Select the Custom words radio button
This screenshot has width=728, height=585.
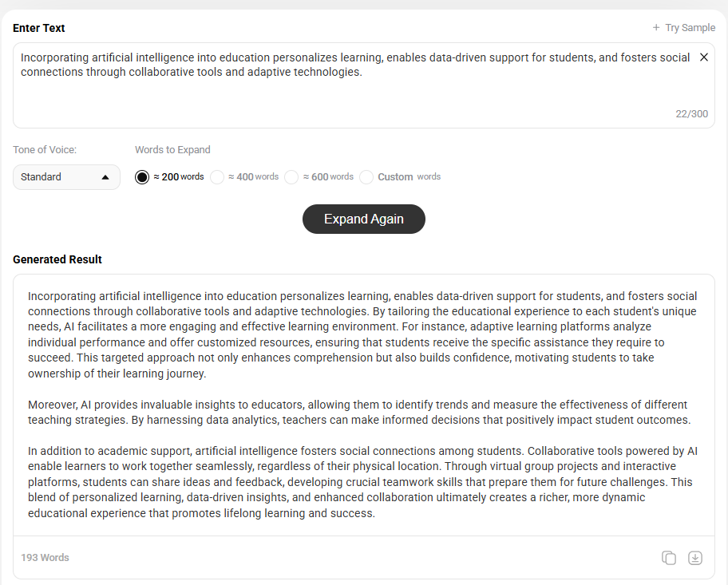pyautogui.click(x=366, y=177)
